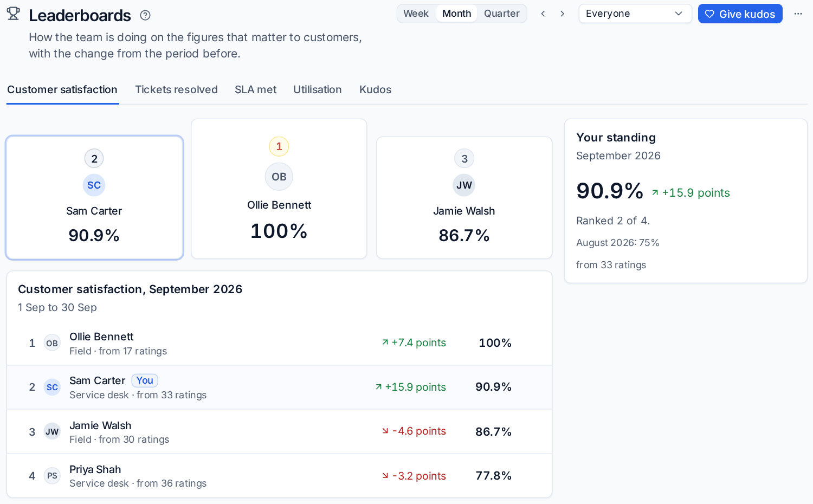Switch to the Customer satisfaction tab
This screenshot has height=504, width=813.
click(x=62, y=89)
